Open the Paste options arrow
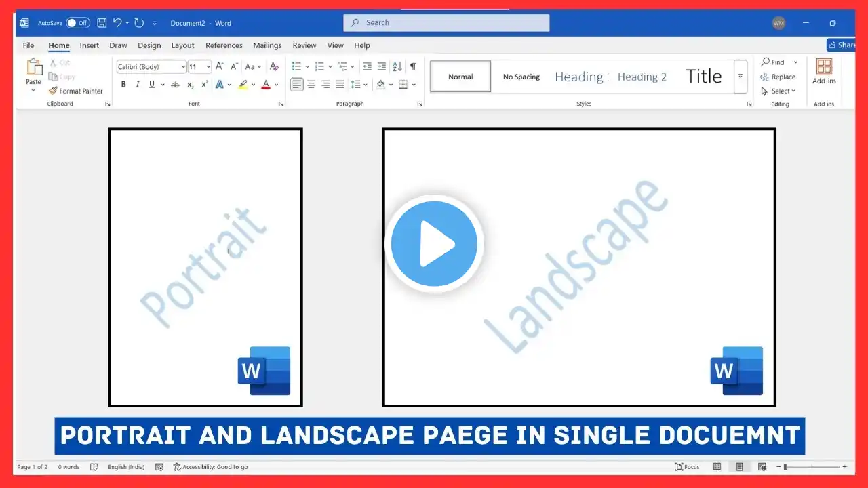Image resolution: width=868 pixels, height=488 pixels. tap(34, 89)
